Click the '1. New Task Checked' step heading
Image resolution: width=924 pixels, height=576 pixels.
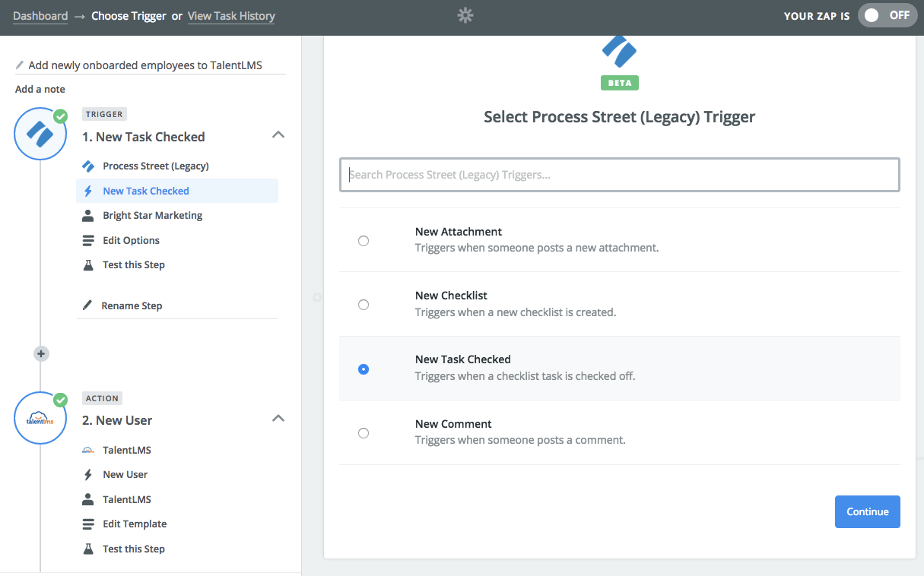coord(144,137)
